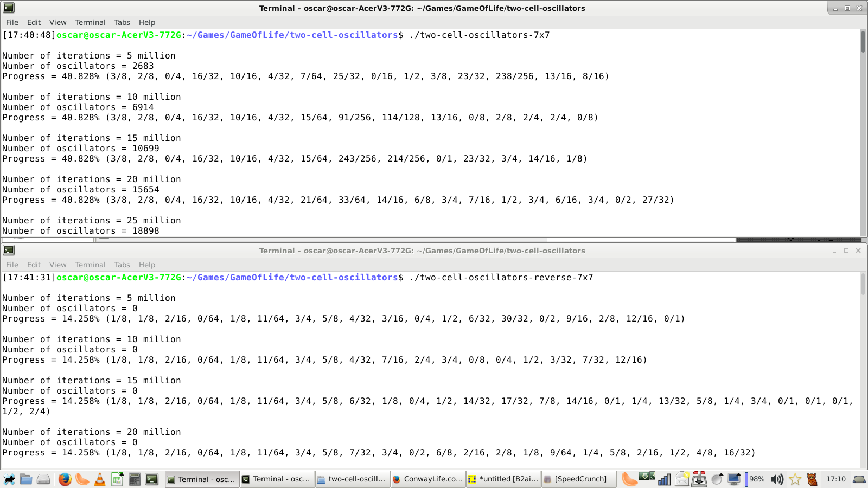Viewport: 868px width, 488px height.
Task: Open the Xfce applications menu mouse icon
Action: [x=9, y=479]
